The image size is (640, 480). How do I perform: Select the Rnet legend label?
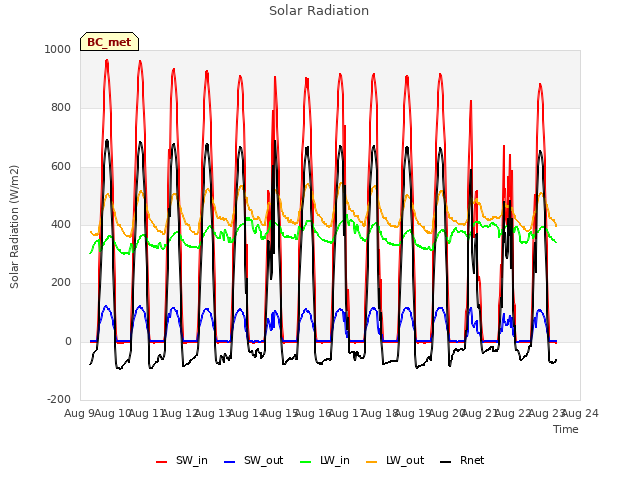[472, 460]
